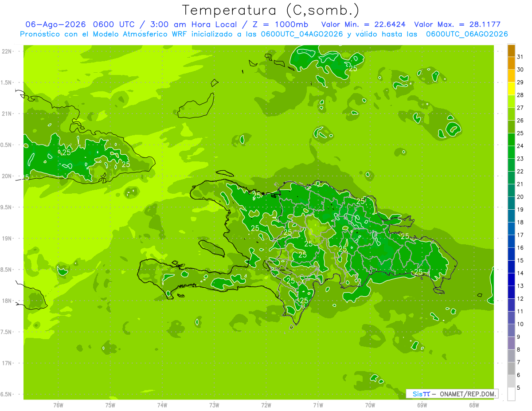Viewport: 532px width, 411px height.
Task: Click the colorbar label "10"
Action: point(520,324)
